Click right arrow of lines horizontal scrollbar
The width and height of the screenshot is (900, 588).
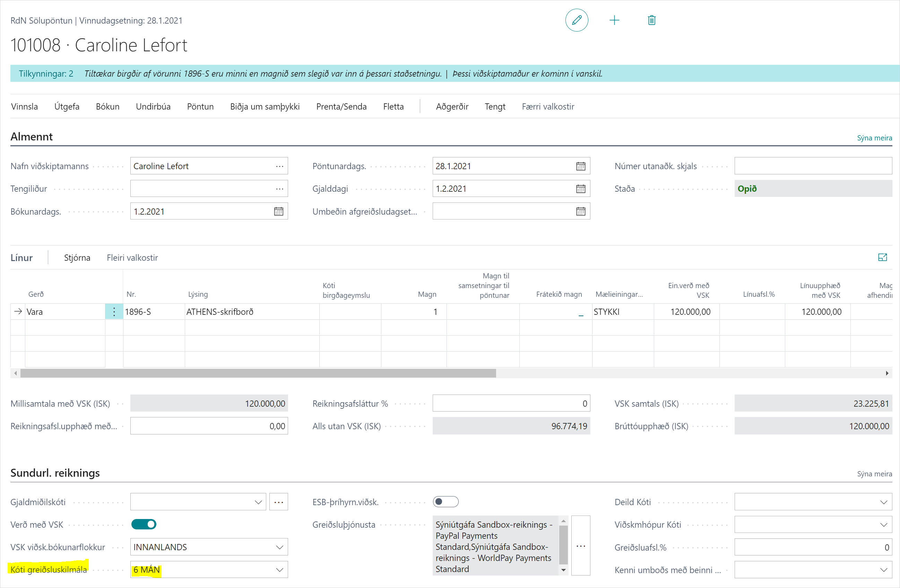point(887,373)
